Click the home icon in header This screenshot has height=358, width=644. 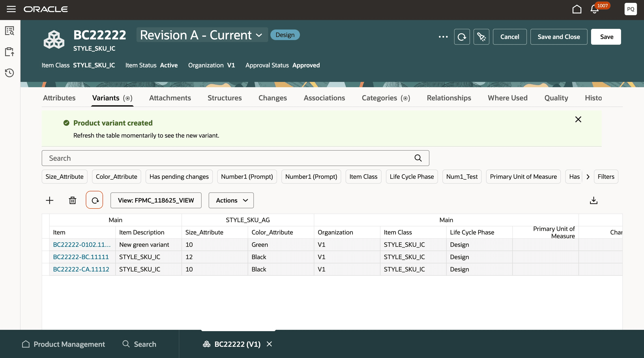point(577,9)
